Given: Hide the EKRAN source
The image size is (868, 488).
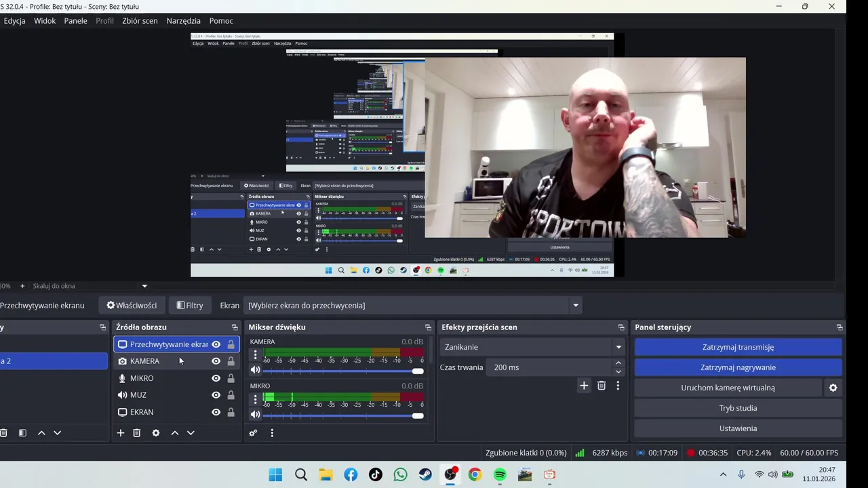Looking at the screenshot, I should click(x=216, y=412).
